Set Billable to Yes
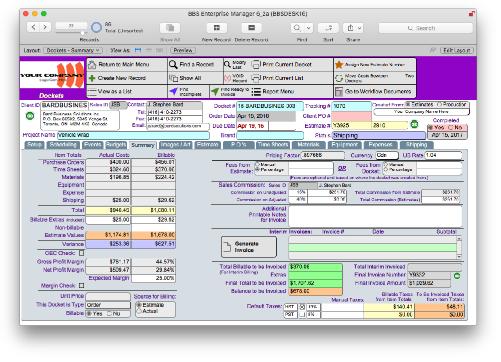 point(89,314)
